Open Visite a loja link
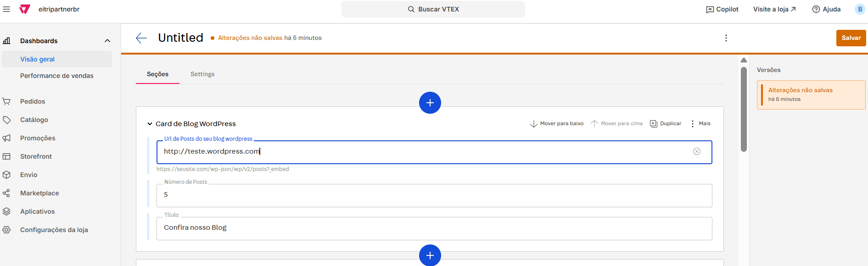This screenshot has width=868, height=266. click(x=774, y=9)
